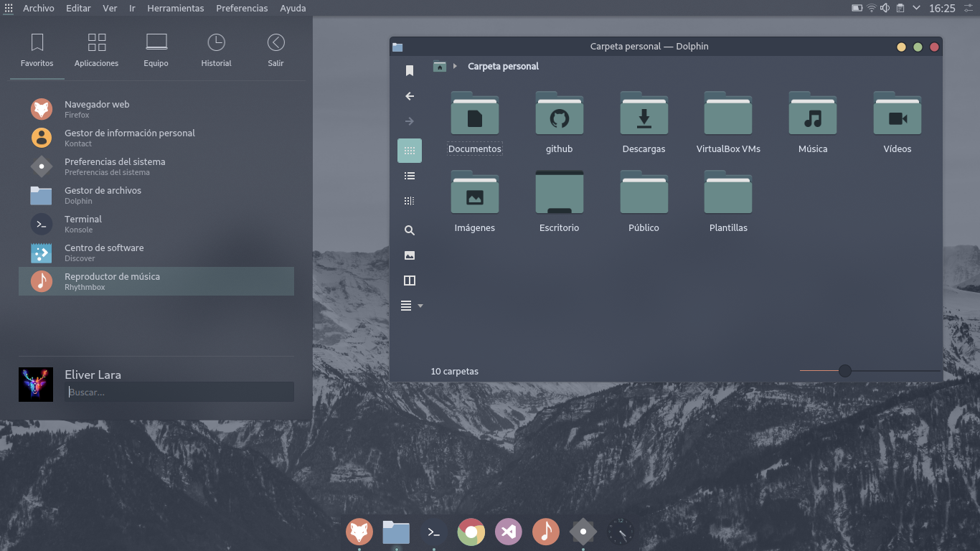The width and height of the screenshot is (980, 551).
Task: Switch to icons view mode in Dolphin
Action: (x=410, y=151)
